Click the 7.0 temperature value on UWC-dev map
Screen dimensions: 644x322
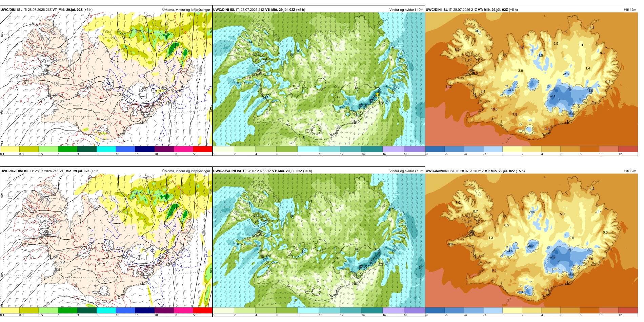click(590, 259)
